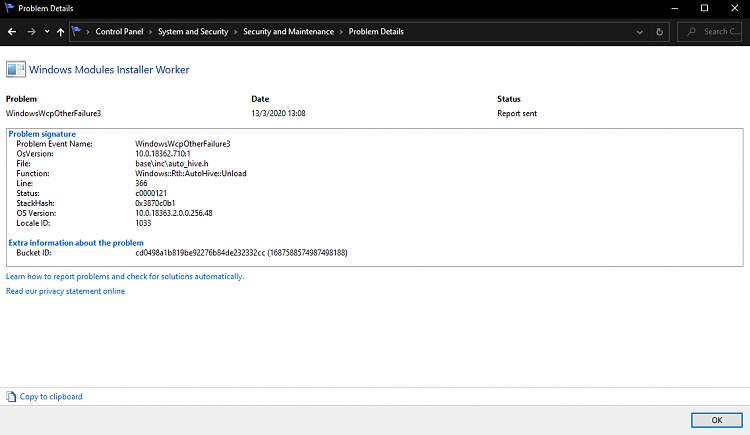
Task: Refresh the Problem Details page
Action: coord(660,31)
